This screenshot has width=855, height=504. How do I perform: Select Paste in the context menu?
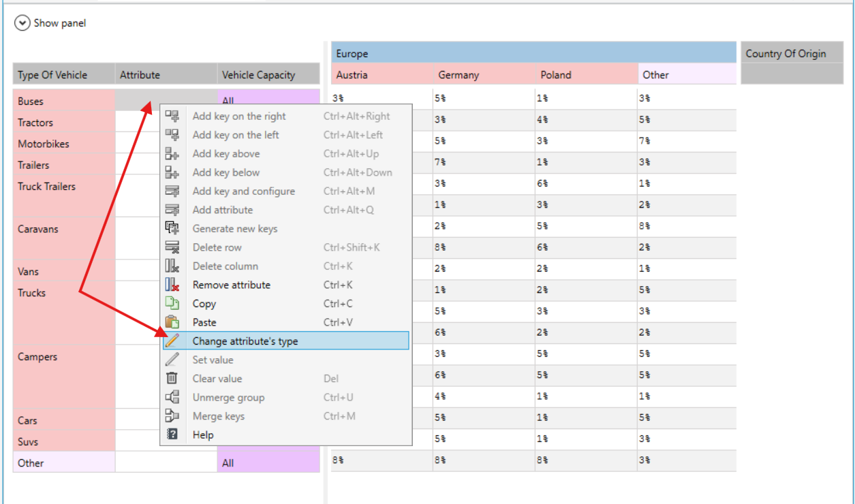(x=286, y=322)
